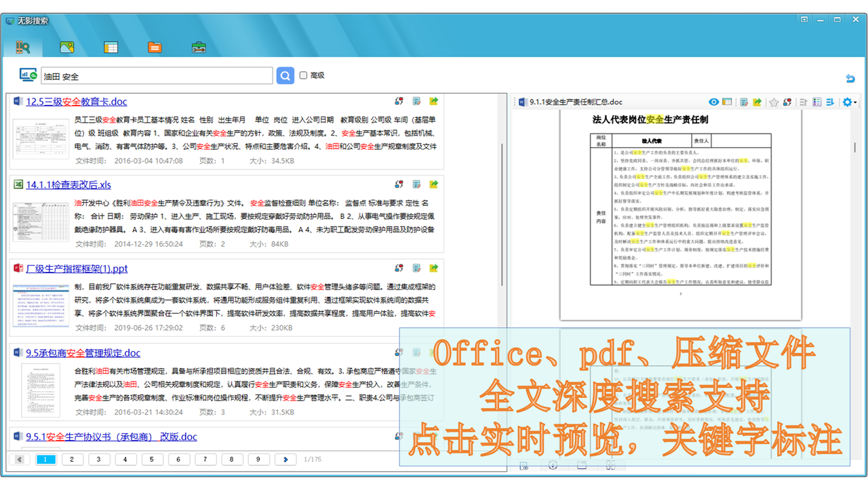Go to page 5 of results
The width and height of the screenshot is (868, 488).
point(152,460)
